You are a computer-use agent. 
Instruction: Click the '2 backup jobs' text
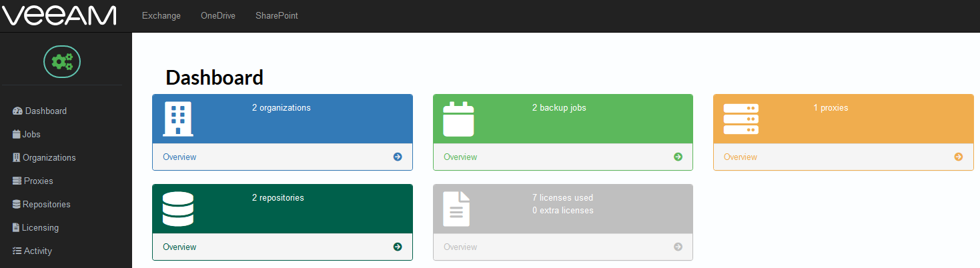[x=559, y=107]
